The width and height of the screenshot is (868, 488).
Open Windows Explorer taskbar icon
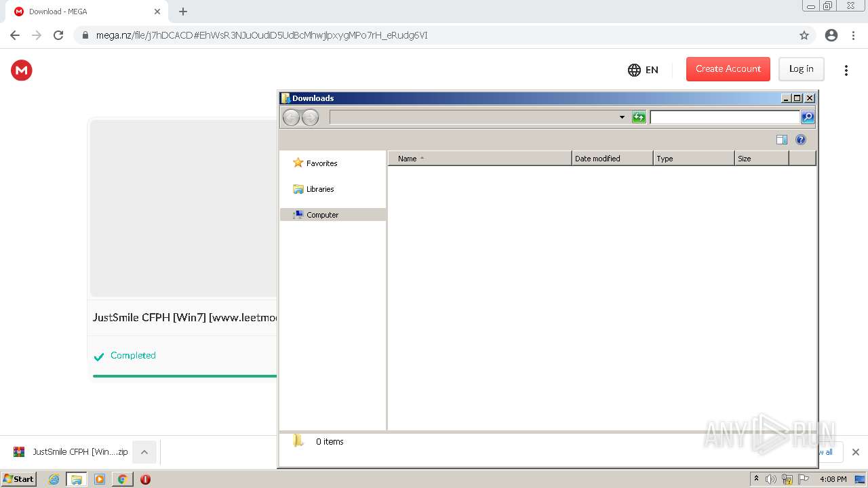[x=77, y=479]
